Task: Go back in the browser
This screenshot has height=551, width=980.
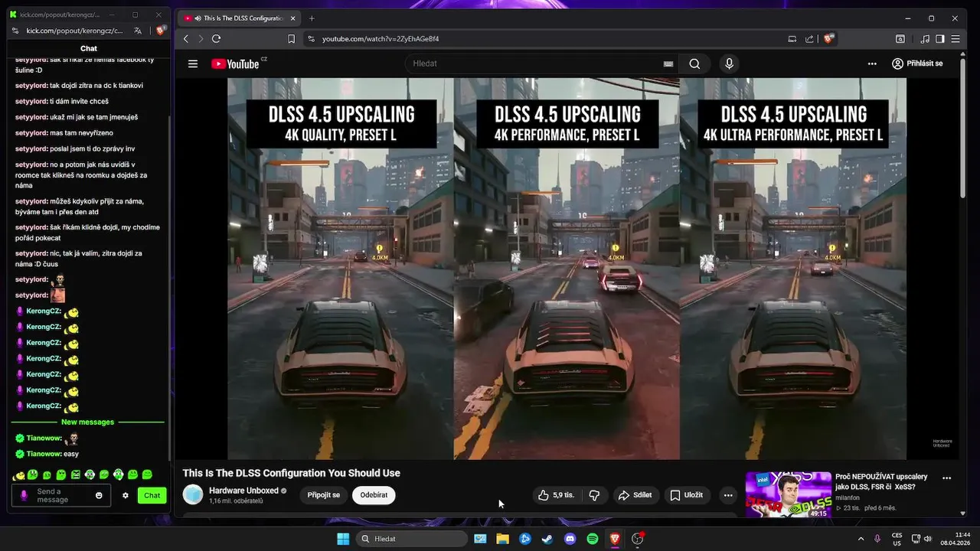Action: pos(186,38)
